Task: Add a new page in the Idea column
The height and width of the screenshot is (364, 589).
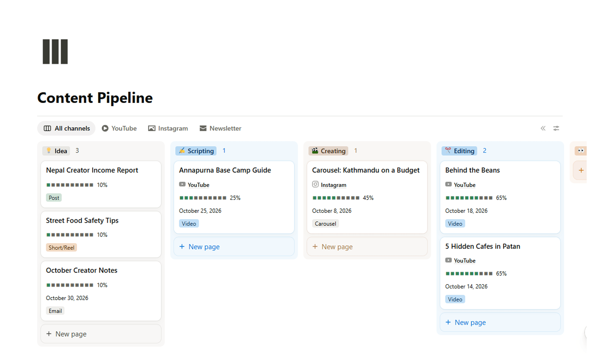Action: point(101,334)
